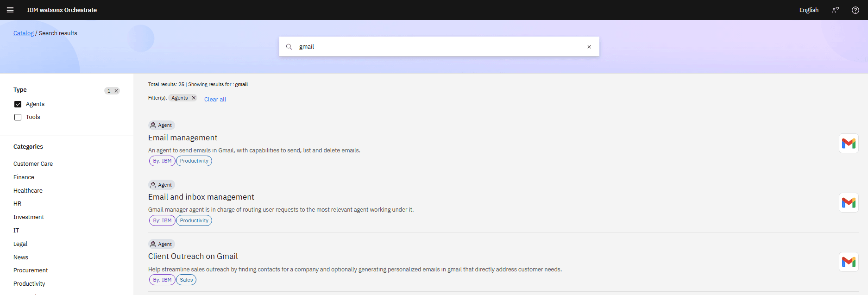The width and height of the screenshot is (868, 295).
Task: Click the Client Outreach description text
Action: tap(355, 270)
